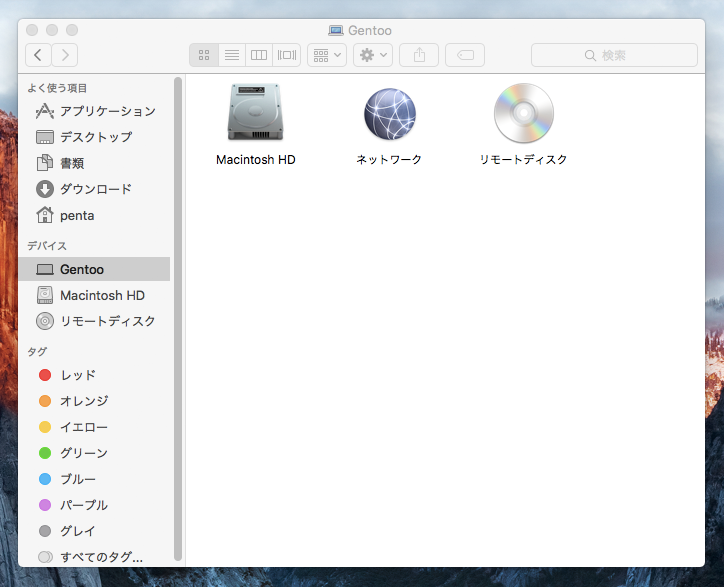Switch to icon view in toolbar
724x587 pixels.
click(204, 55)
